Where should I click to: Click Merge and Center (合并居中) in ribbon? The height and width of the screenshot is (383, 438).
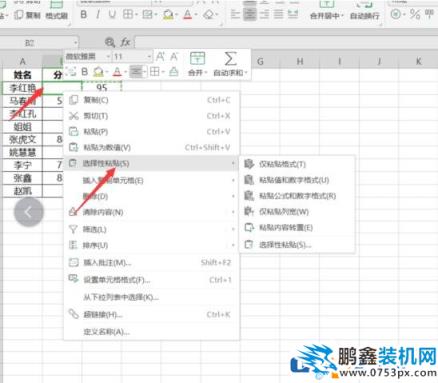tap(326, 11)
